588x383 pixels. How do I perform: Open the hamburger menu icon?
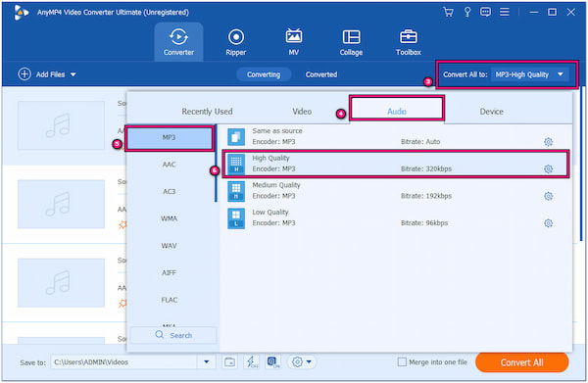click(505, 12)
